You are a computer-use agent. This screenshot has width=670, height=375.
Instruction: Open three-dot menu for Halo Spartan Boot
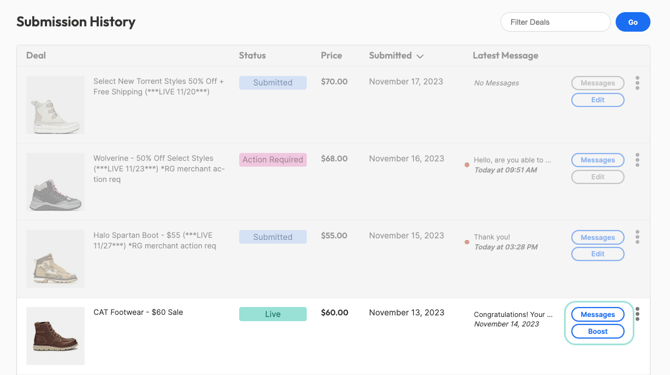point(637,237)
